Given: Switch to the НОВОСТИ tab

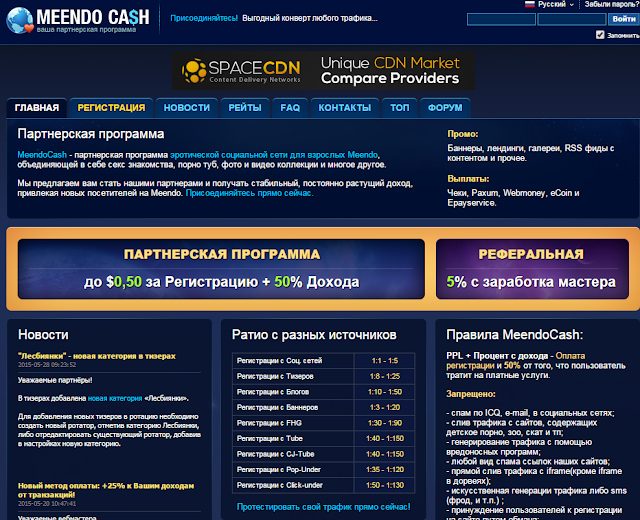Looking at the screenshot, I should (187, 108).
